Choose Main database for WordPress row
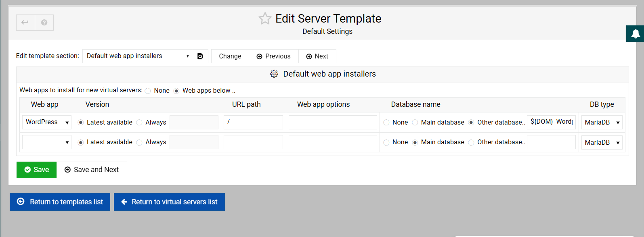The image size is (644, 237). [x=415, y=123]
